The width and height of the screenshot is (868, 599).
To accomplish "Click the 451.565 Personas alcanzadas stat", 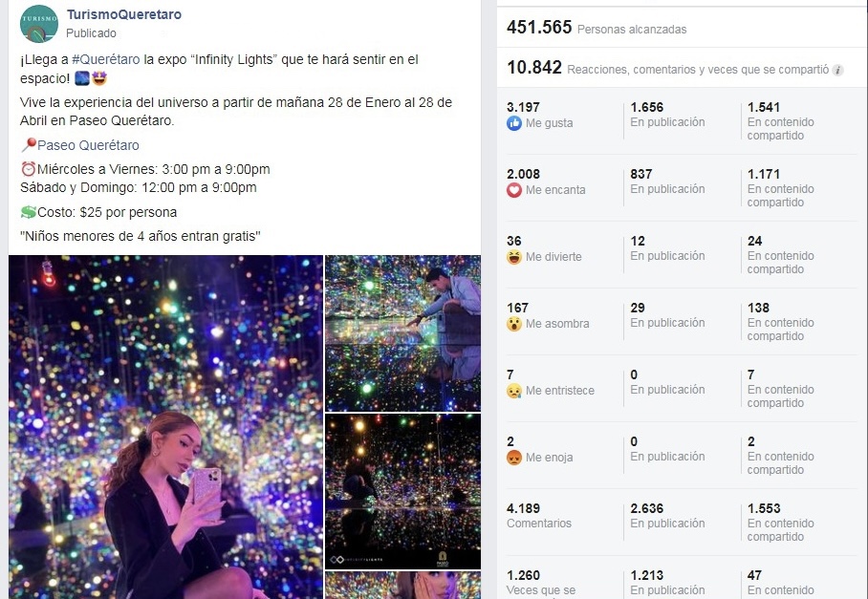I will tap(597, 28).
